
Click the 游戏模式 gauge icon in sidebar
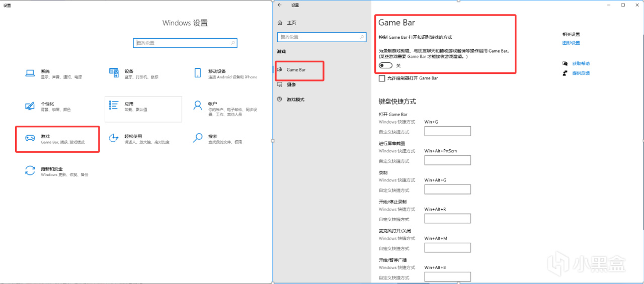pos(280,99)
